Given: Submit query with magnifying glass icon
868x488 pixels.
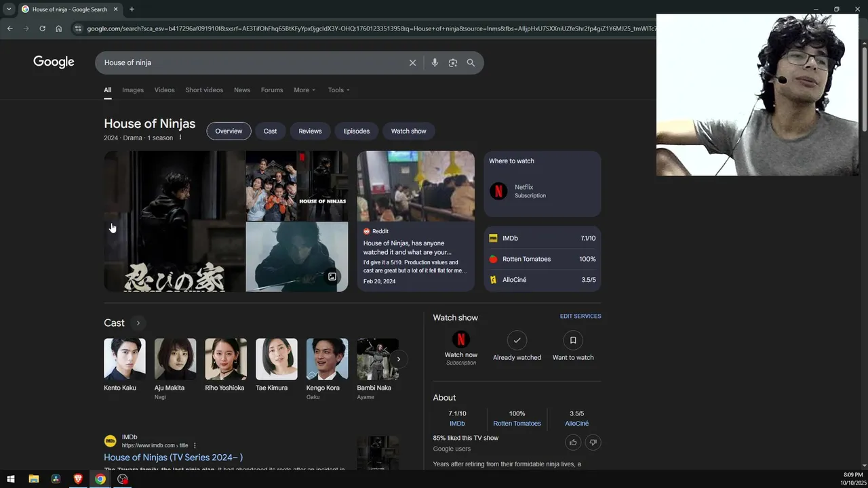Looking at the screenshot, I should tap(471, 62).
